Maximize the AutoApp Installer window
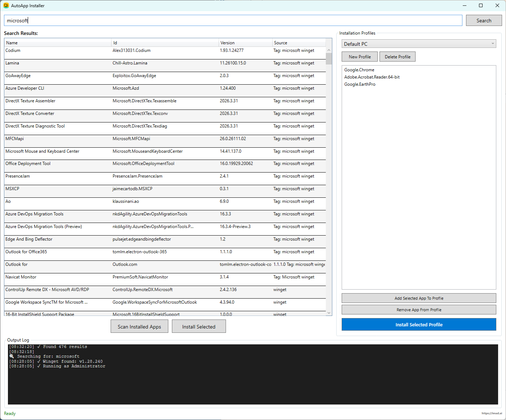Viewport: 506px width, 420px height. click(481, 5)
